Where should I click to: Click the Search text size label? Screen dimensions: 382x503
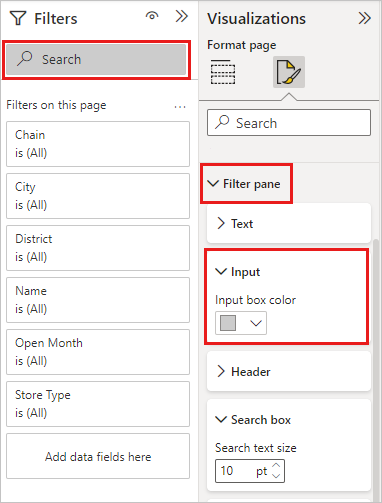click(256, 448)
